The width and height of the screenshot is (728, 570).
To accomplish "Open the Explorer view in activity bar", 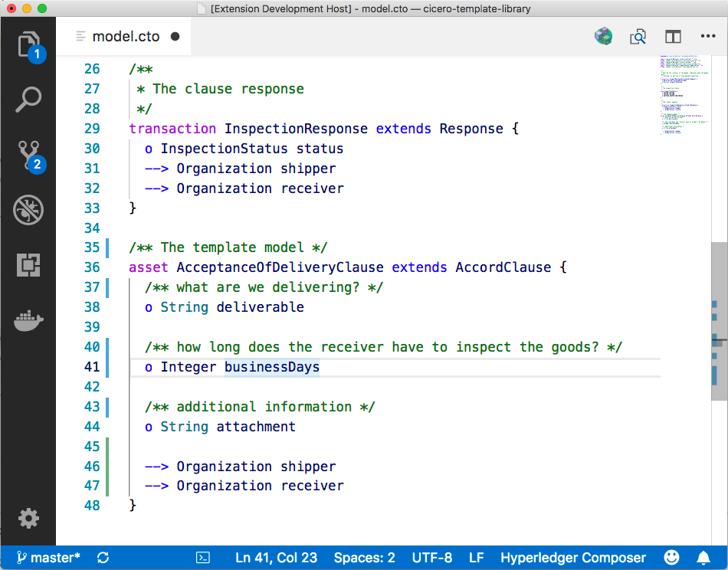I will click(29, 45).
